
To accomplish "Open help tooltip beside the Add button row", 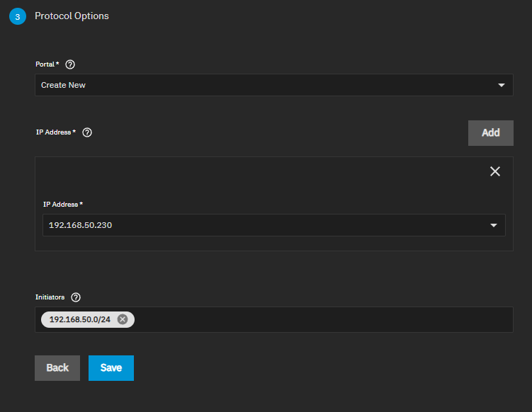I will (87, 132).
